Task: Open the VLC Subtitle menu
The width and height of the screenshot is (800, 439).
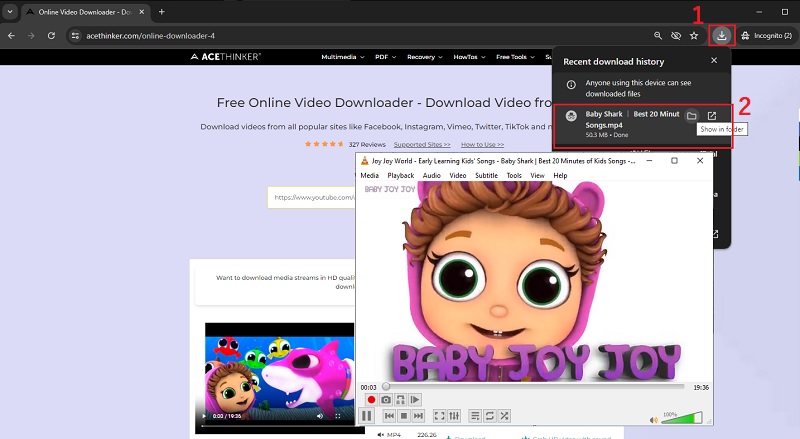Action: point(486,175)
